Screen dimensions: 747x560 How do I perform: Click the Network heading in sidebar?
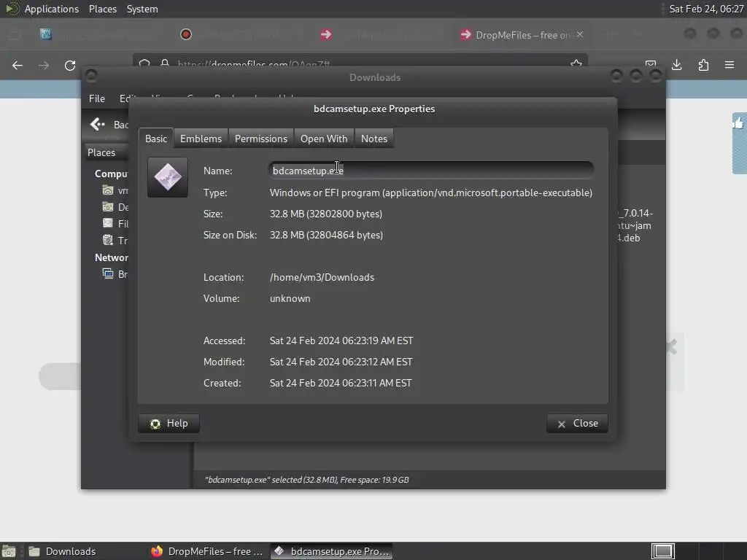[112, 257]
